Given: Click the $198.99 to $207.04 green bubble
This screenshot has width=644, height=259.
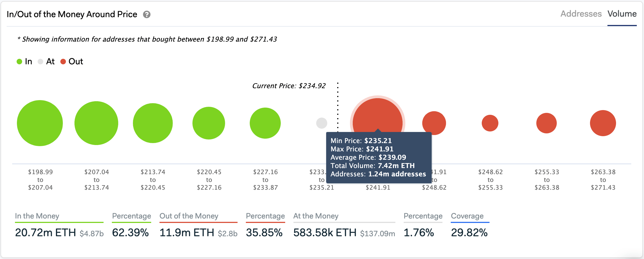Looking at the screenshot, I should pos(40,123).
